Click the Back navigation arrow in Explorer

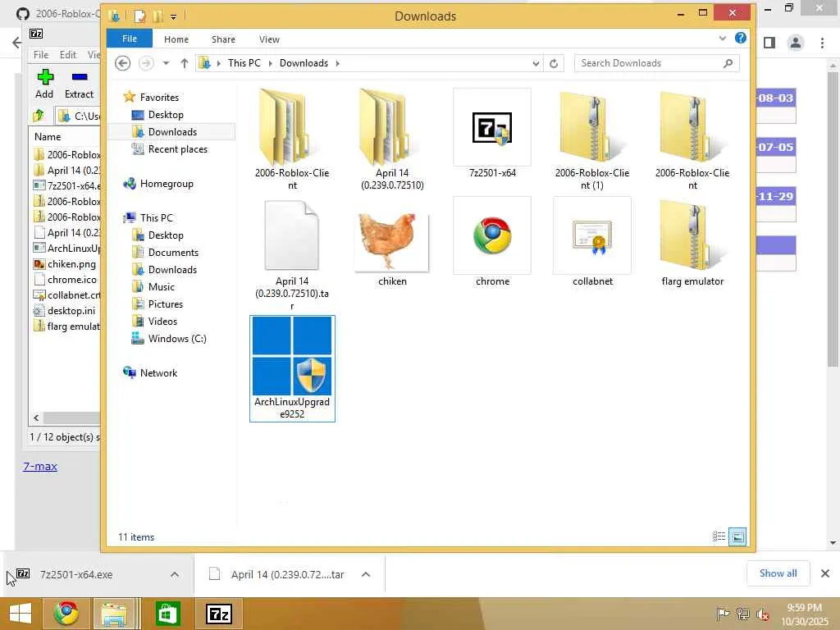click(123, 63)
